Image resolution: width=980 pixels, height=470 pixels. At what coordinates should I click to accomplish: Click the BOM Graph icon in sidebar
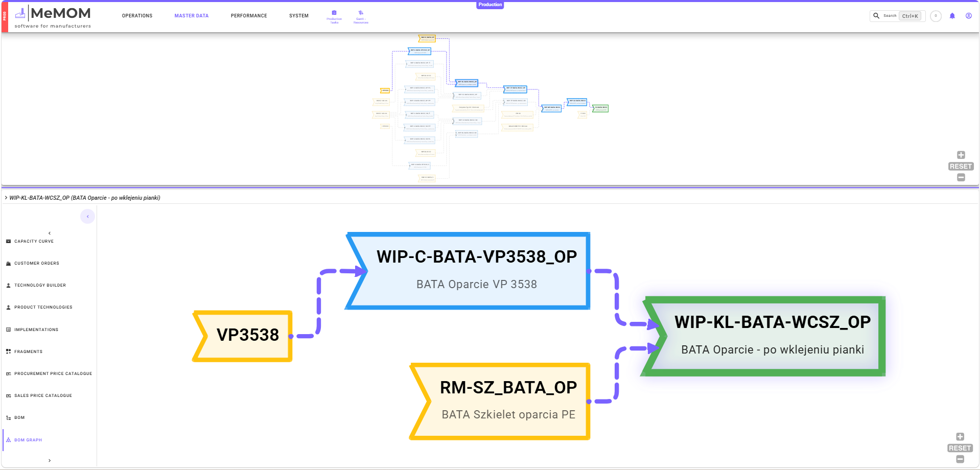coord(8,440)
